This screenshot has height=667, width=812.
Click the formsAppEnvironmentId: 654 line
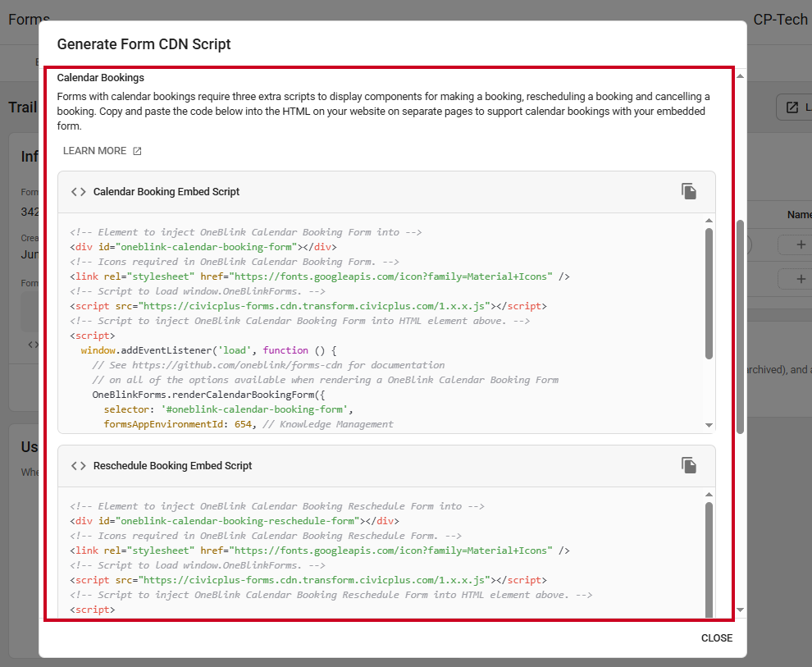(x=249, y=424)
